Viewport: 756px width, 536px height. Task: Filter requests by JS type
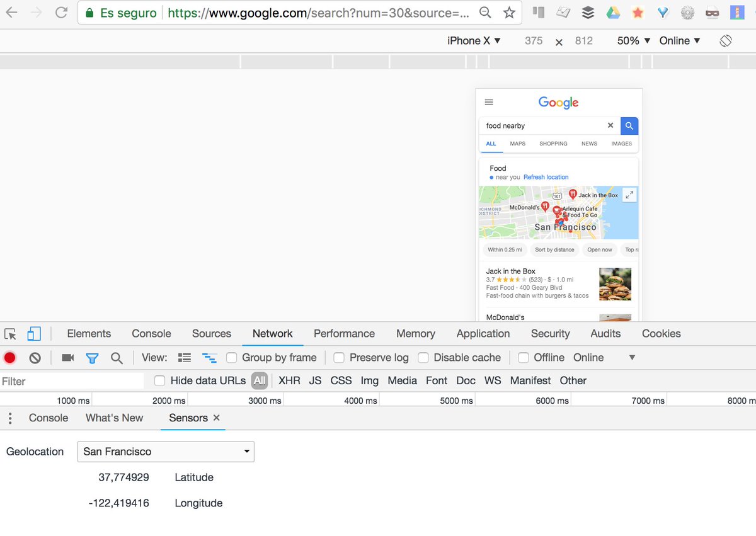click(x=315, y=380)
